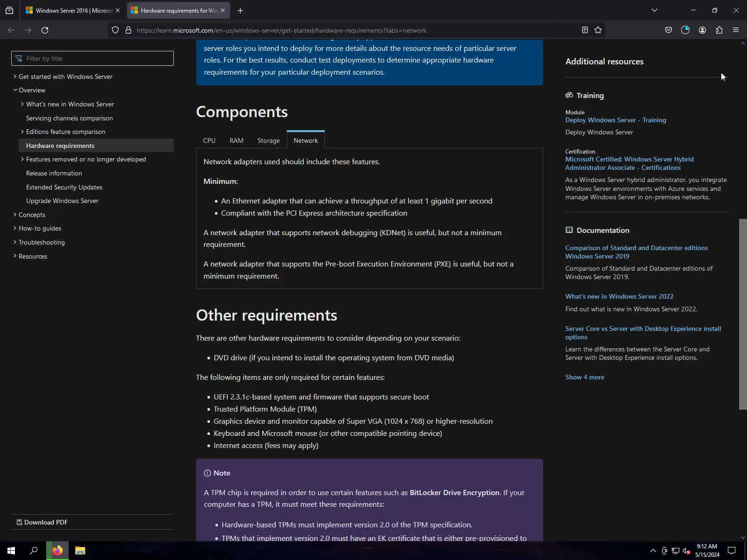
Task: Open Extended Security Updates page
Action: click(64, 187)
